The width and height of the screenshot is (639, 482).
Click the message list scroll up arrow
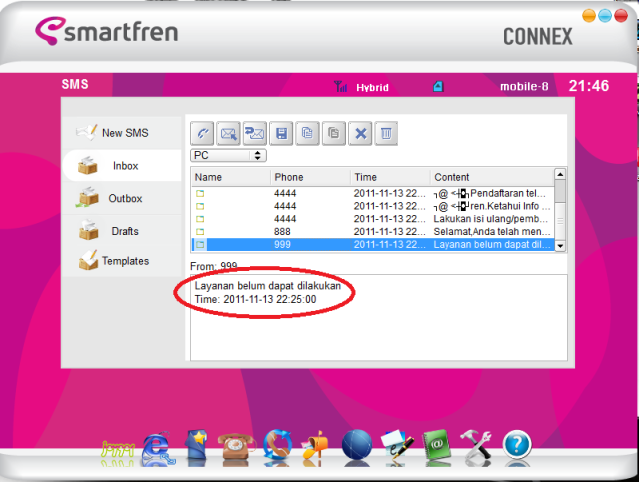[560, 174]
